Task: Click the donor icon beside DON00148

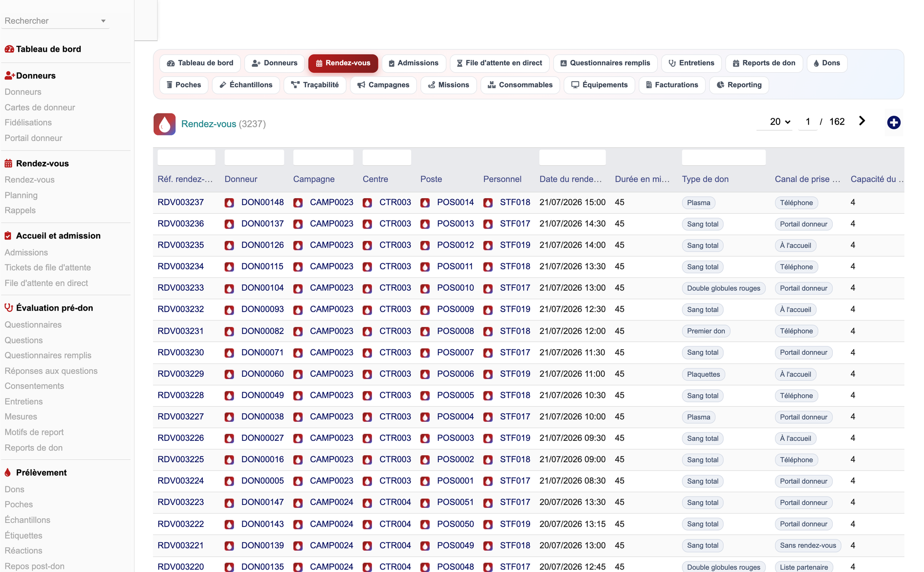Action: coord(229,203)
